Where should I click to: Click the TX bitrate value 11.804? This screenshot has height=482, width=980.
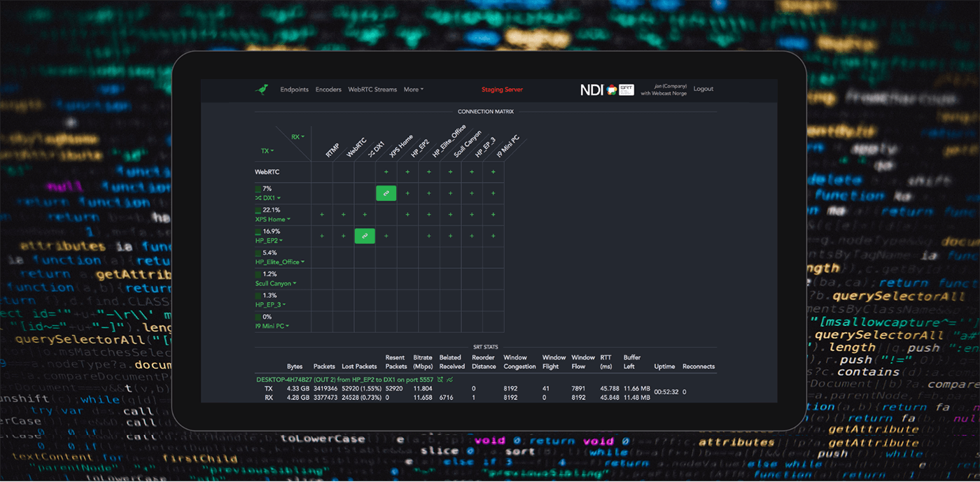pyautogui.click(x=423, y=388)
